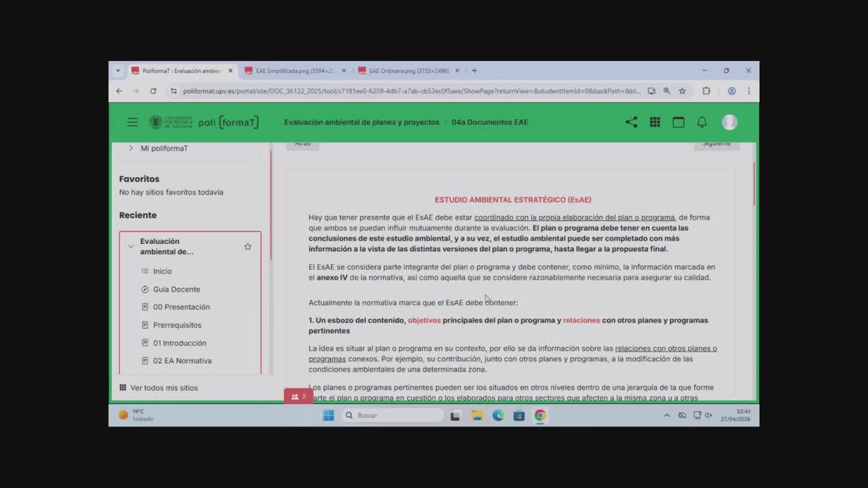This screenshot has width=868, height=488.
Task: Open Microsoft Store from taskbar
Action: pos(519,415)
